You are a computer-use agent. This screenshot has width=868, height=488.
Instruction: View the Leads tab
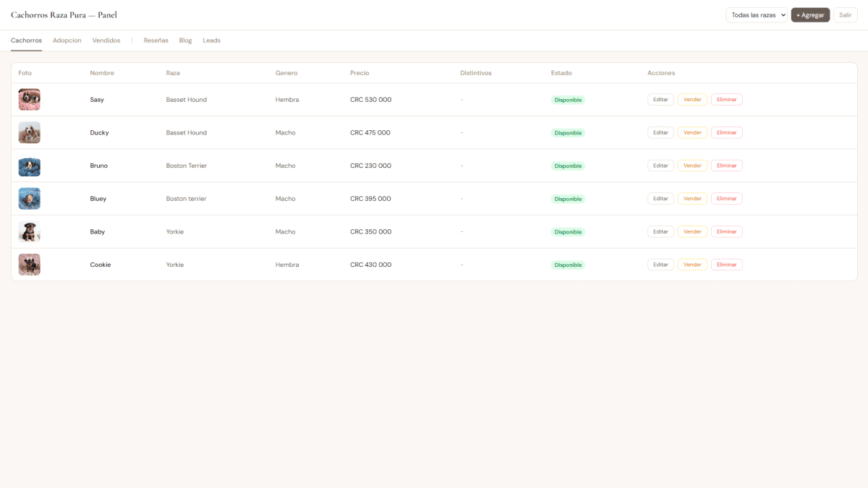211,40
